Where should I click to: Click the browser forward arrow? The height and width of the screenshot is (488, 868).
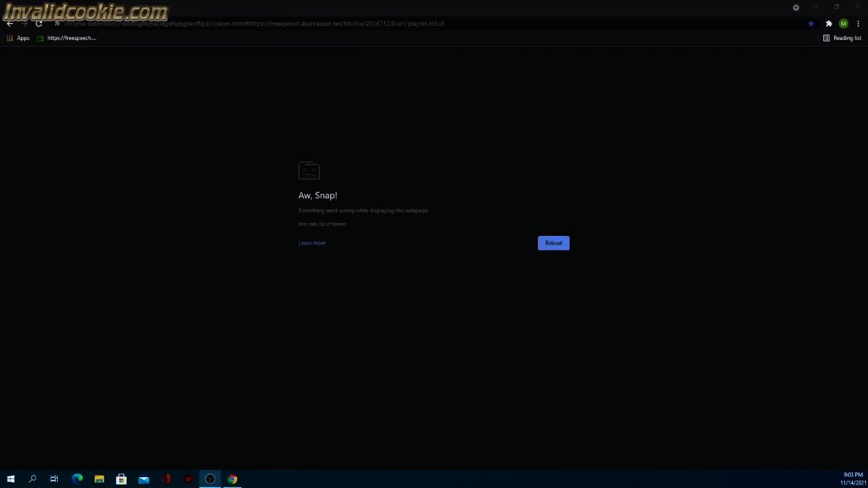click(24, 24)
